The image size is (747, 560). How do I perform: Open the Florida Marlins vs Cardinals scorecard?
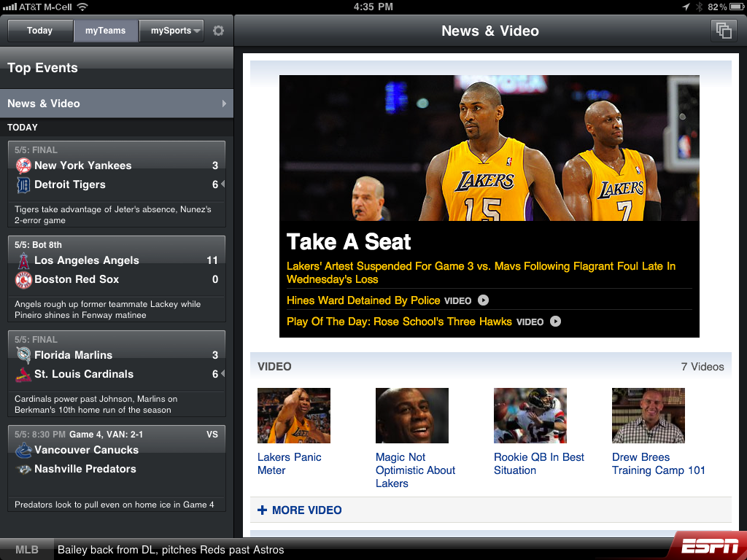tap(117, 374)
